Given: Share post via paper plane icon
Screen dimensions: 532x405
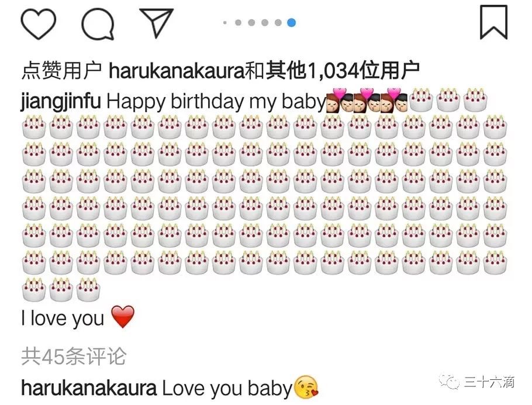Looking at the screenshot, I should tap(157, 23).
